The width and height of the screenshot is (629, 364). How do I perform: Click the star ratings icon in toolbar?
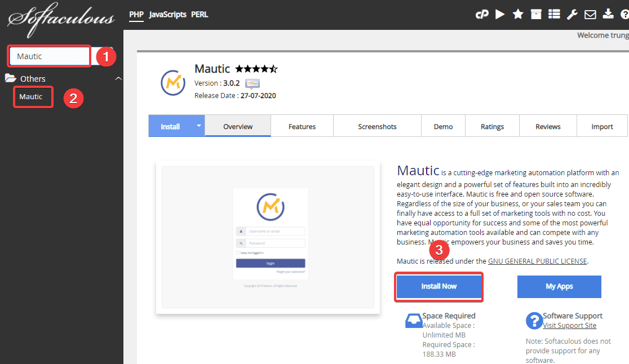(x=518, y=15)
